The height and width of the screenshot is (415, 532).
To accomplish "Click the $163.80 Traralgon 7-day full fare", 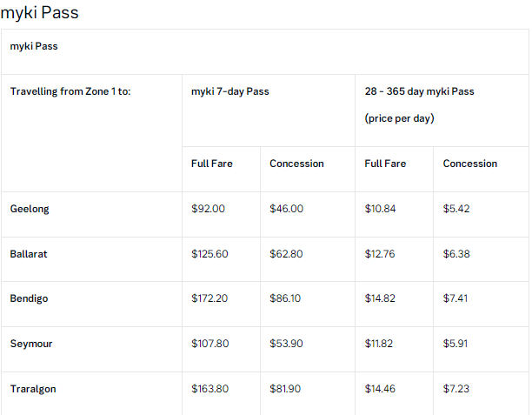I will pos(210,389).
